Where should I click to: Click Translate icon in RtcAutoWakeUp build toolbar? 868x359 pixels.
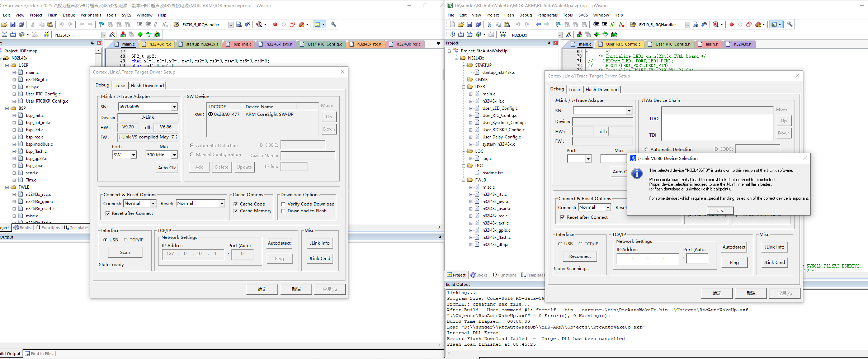[453, 34]
